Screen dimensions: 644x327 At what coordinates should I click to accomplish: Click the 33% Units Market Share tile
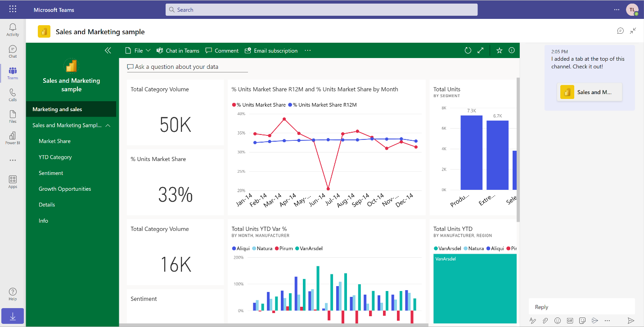175,182
